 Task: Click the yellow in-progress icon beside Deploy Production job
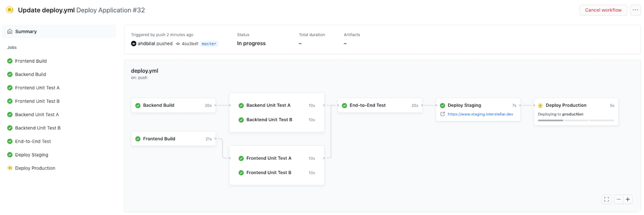(10, 168)
